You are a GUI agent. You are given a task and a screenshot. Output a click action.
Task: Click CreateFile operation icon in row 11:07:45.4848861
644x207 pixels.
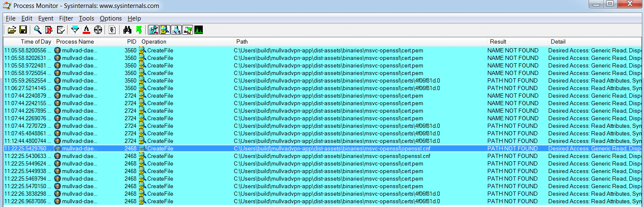[143, 133]
